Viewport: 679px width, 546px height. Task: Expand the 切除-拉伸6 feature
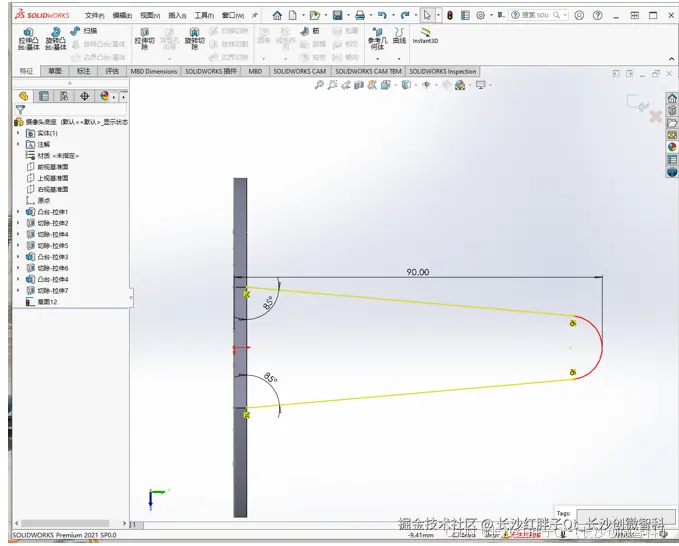[x=18, y=268]
